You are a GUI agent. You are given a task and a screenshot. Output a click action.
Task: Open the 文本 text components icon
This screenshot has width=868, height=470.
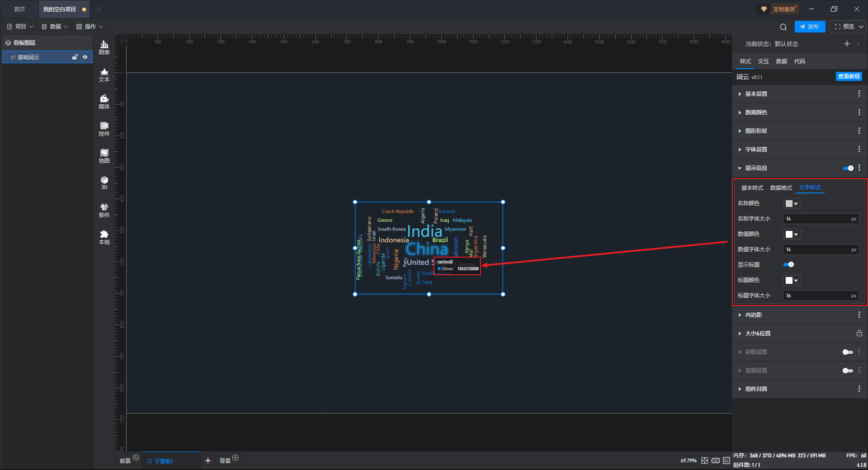104,74
